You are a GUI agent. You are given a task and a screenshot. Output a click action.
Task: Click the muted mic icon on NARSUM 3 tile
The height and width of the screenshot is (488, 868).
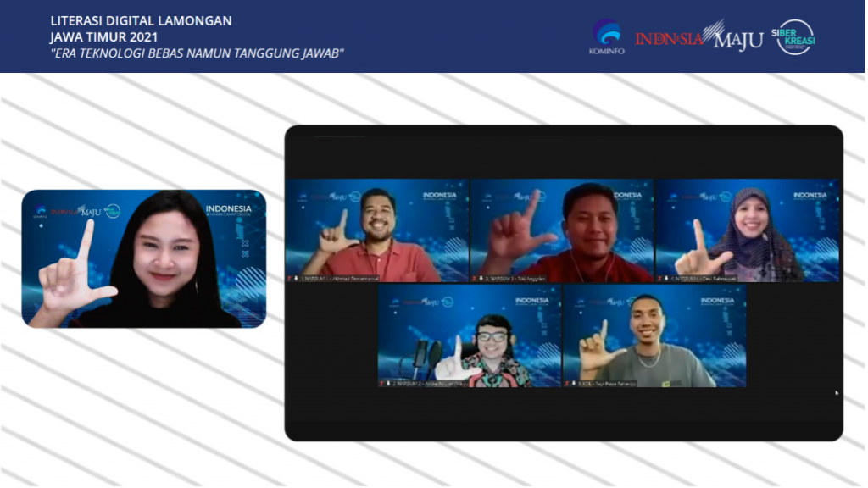tap(476, 277)
